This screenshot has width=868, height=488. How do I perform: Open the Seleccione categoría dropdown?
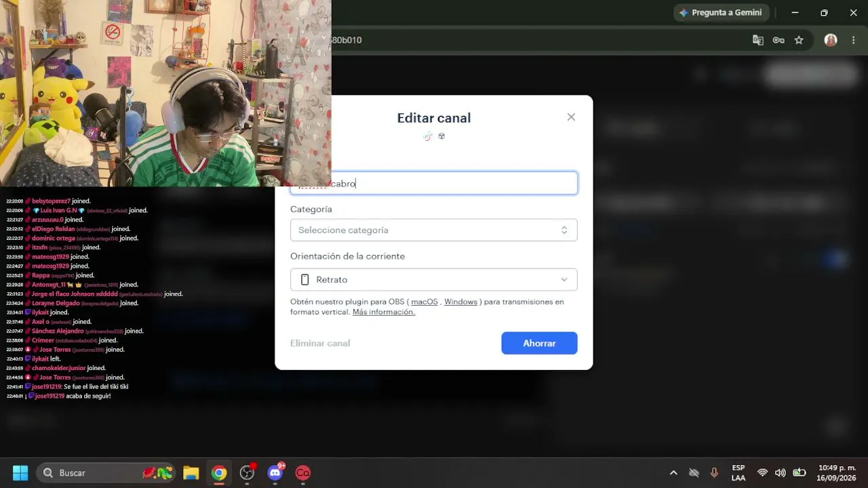coord(433,230)
